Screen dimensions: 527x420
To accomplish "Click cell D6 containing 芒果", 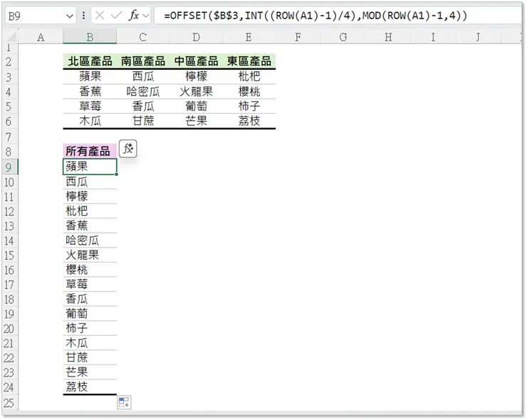I will (x=196, y=121).
